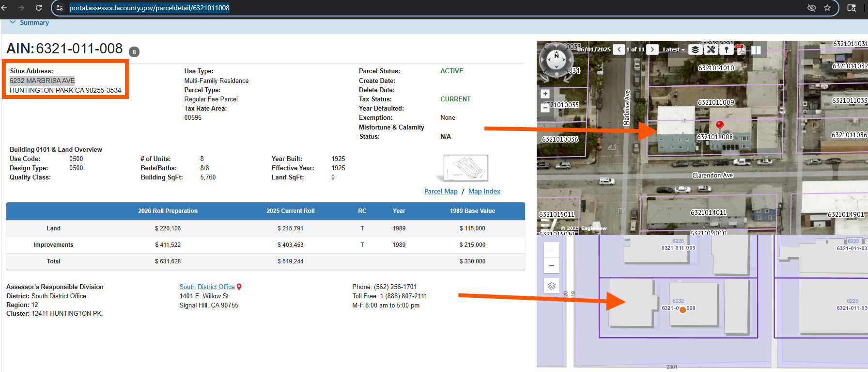Open the Map Index link
Image resolution: width=868 pixels, height=372 pixels.
click(484, 192)
